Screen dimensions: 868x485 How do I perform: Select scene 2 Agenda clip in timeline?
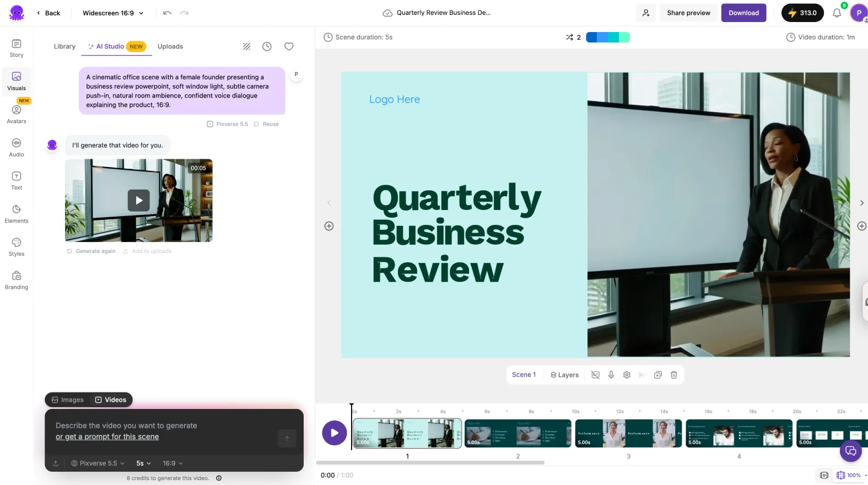(x=517, y=433)
